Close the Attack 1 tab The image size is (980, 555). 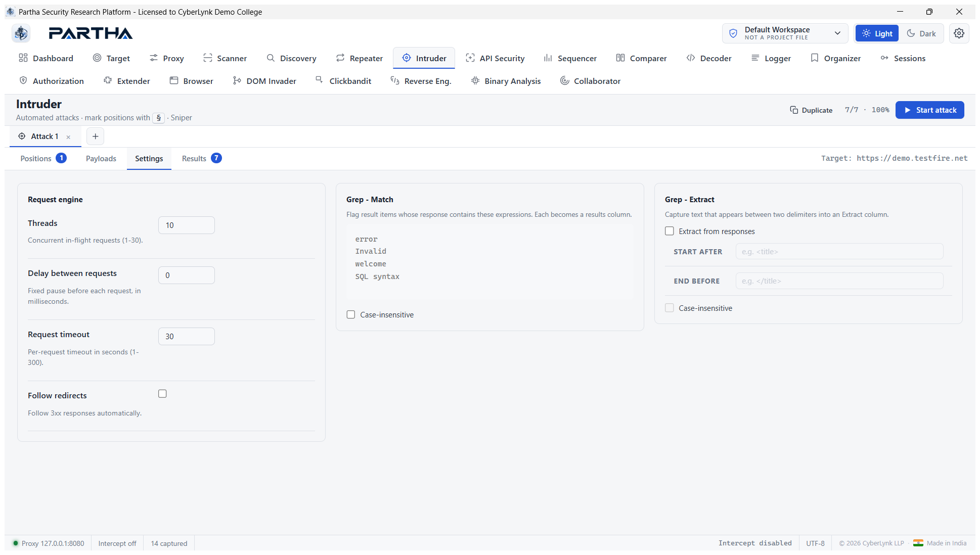pyautogui.click(x=68, y=137)
